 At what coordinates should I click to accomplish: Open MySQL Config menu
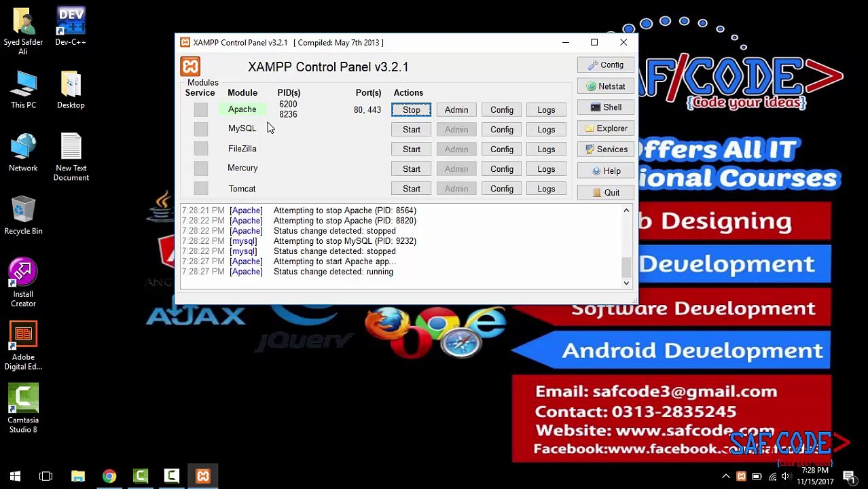tap(502, 130)
